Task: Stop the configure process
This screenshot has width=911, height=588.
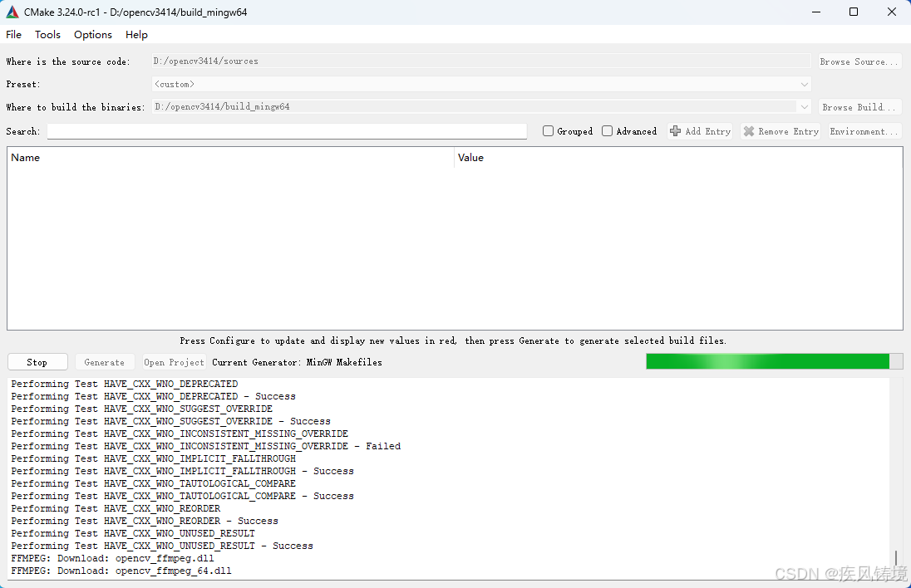Action: tap(37, 362)
